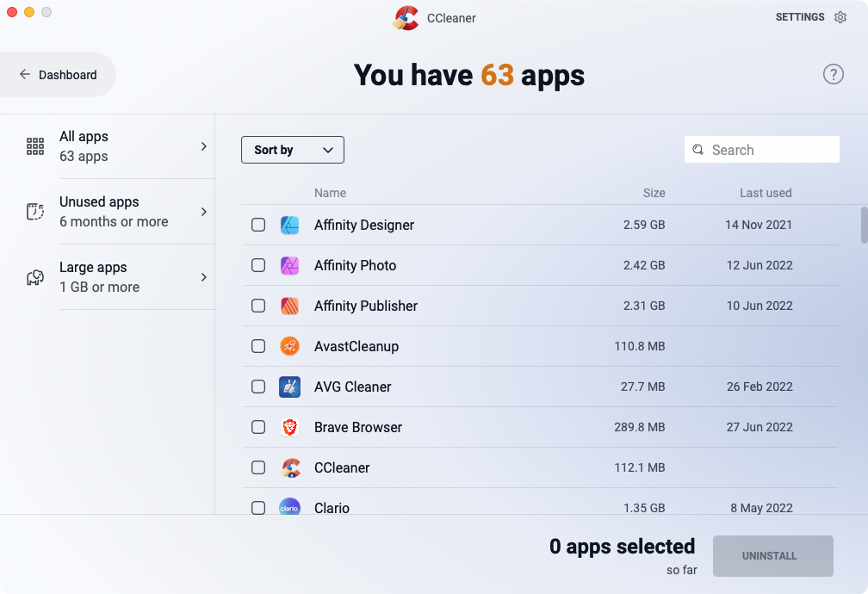Screen dimensions: 868x594
Task: Click the All apps grid icon
Action: 34,146
